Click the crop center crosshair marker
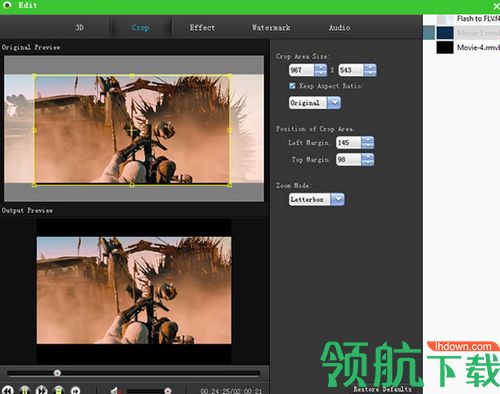The image size is (500, 394). (132, 130)
